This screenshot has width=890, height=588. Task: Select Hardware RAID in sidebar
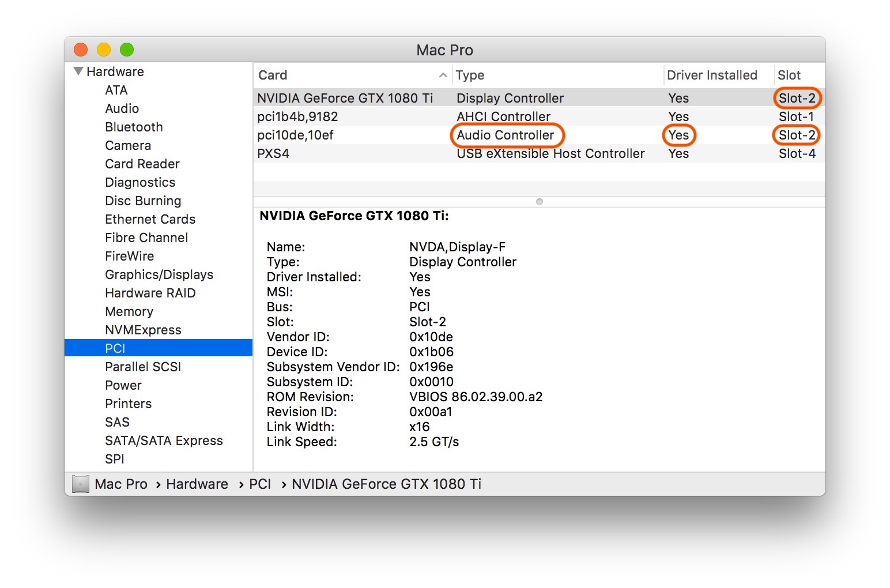click(x=150, y=293)
